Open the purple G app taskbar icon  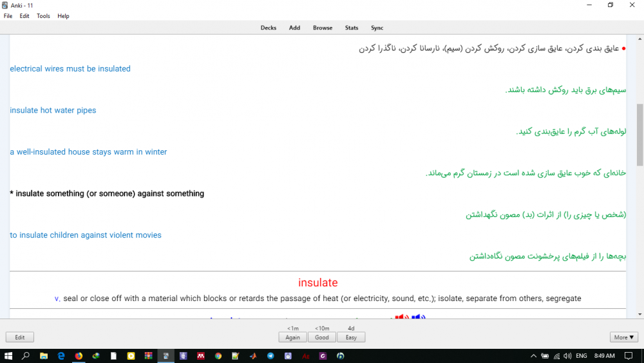click(323, 356)
